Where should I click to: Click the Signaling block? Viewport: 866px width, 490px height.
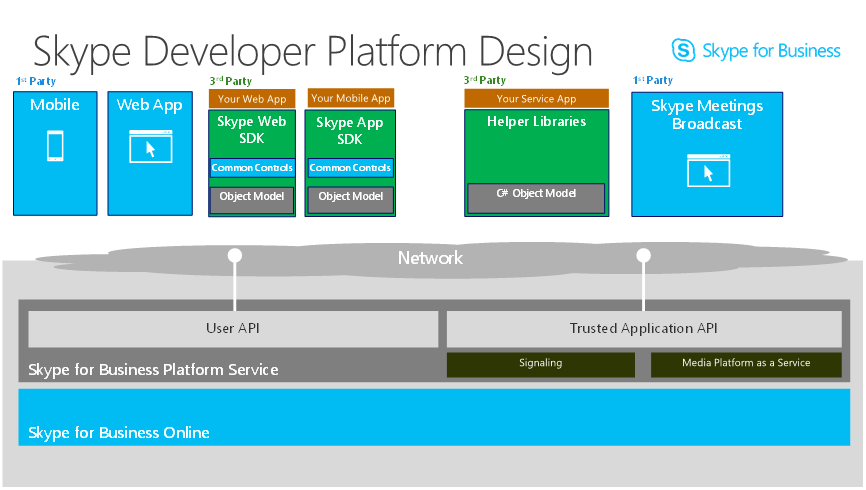(541, 365)
